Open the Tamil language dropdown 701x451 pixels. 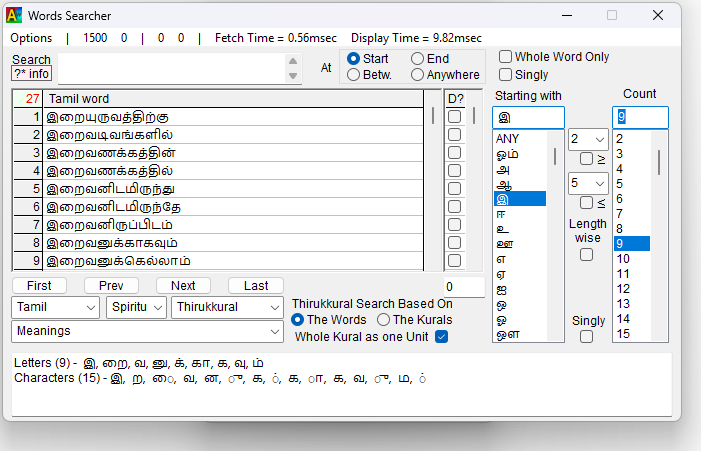pos(55,307)
